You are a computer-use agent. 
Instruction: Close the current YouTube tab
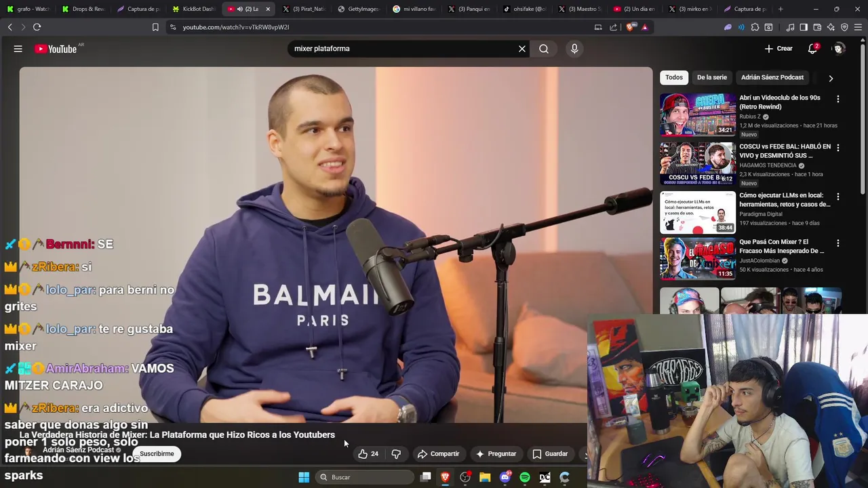point(268,9)
